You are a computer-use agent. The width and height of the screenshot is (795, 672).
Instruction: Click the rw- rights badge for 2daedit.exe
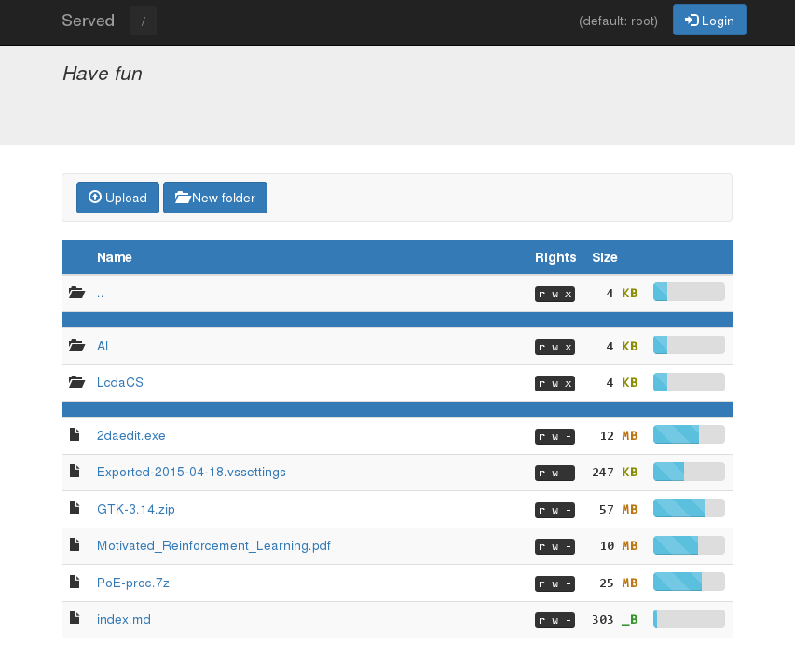click(x=555, y=437)
